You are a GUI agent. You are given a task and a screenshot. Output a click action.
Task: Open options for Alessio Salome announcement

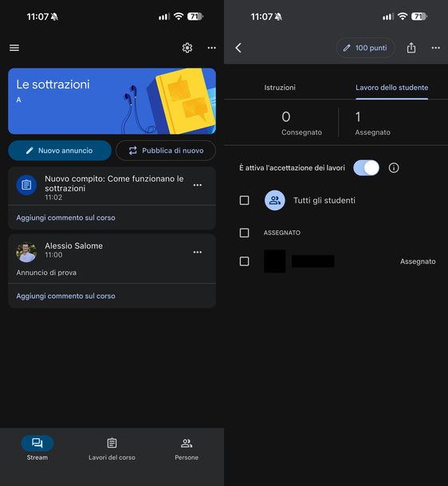[x=198, y=253]
